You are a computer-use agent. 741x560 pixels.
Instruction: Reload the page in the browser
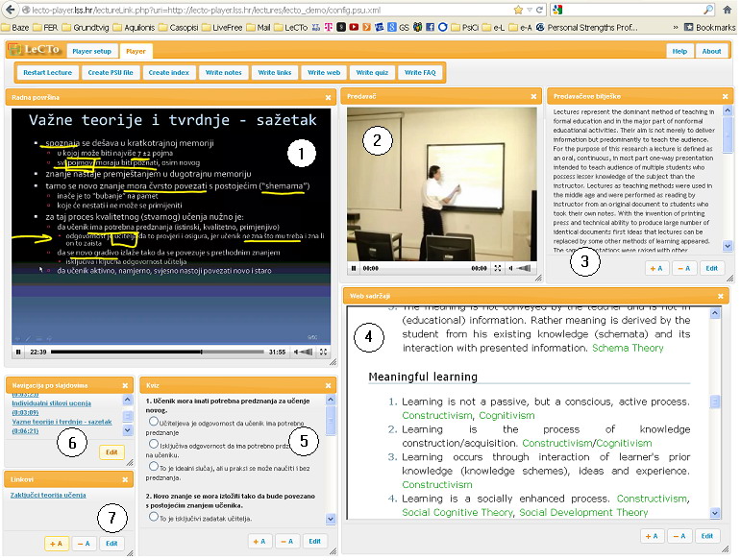click(x=539, y=10)
